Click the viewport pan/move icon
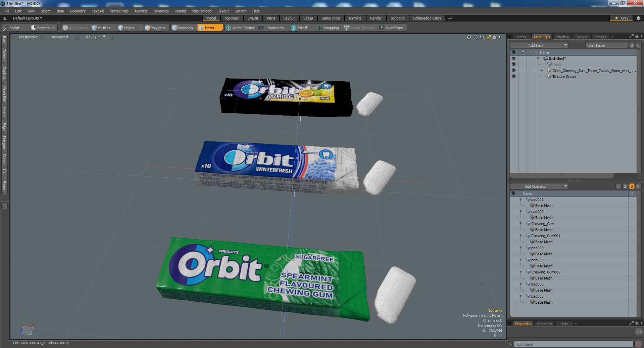This screenshot has width=644, height=348. coord(469,37)
